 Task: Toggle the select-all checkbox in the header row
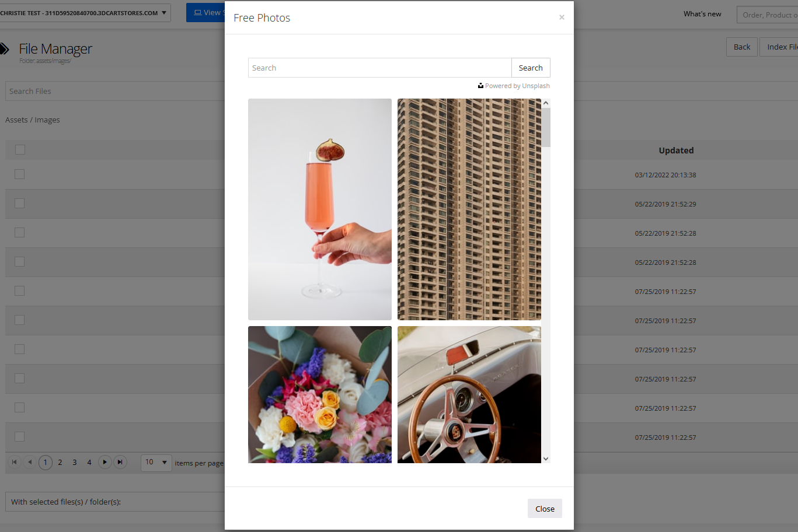[20, 149]
